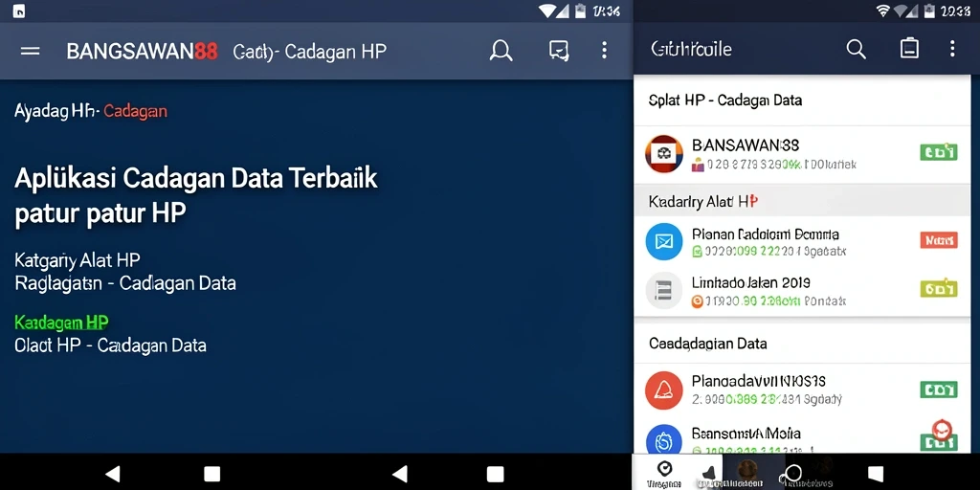Select the Katgariy Alat HP line
980x490 pixels.
(x=77, y=259)
